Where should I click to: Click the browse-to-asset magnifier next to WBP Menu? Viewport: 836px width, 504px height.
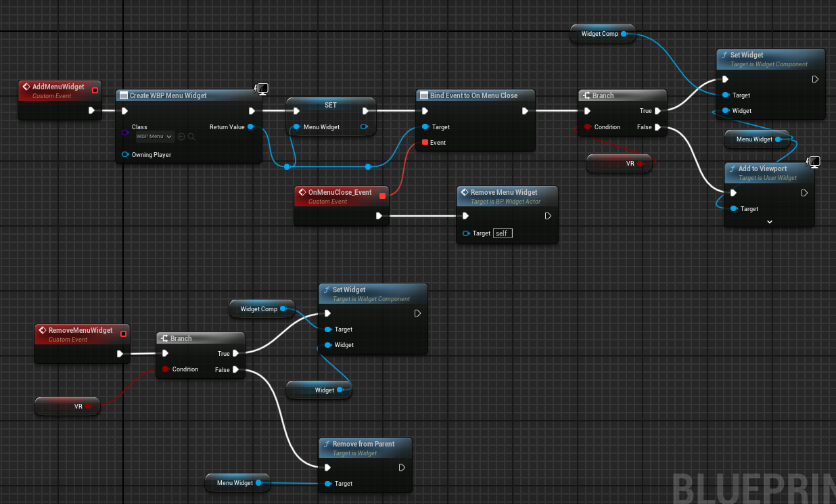coord(191,137)
